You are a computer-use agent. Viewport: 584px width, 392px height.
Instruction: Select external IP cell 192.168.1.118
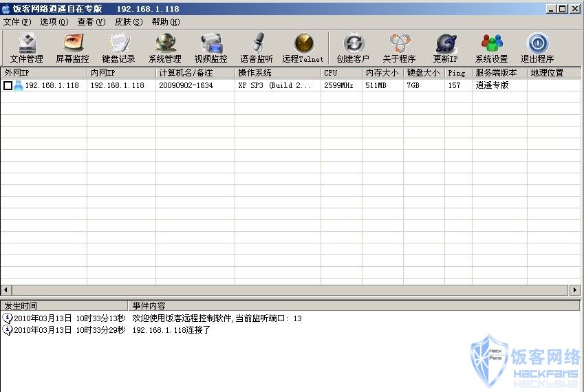(x=52, y=85)
